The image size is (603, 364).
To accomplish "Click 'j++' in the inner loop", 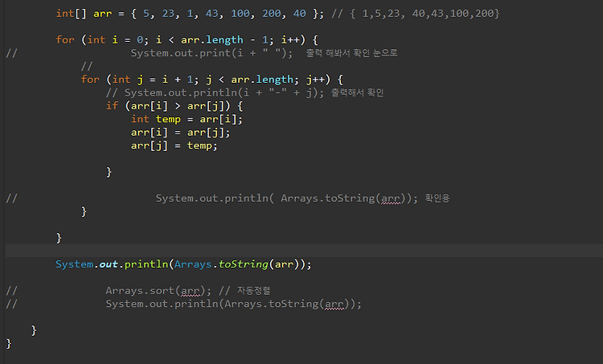I will tap(316, 80).
